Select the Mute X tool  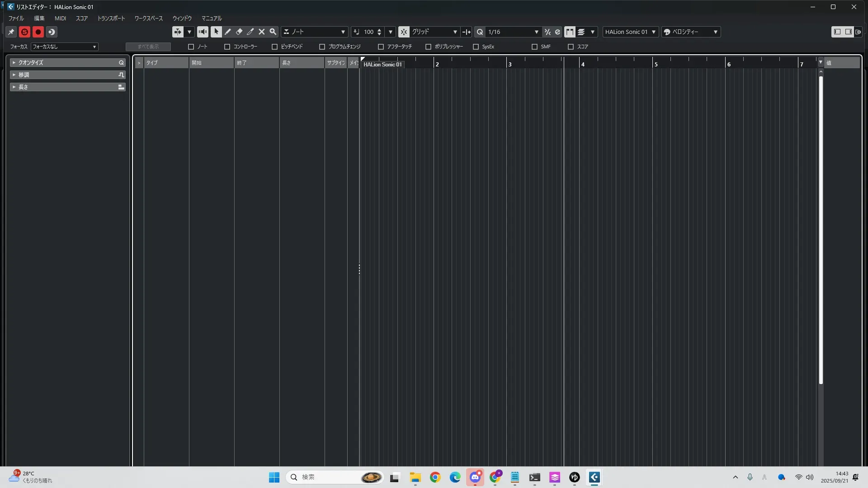261,32
